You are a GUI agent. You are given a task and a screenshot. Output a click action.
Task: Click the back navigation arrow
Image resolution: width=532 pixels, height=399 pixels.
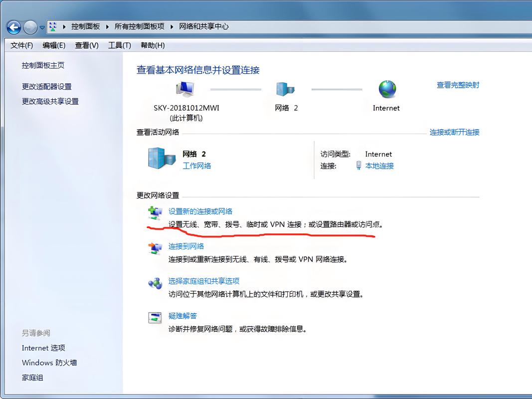point(13,27)
